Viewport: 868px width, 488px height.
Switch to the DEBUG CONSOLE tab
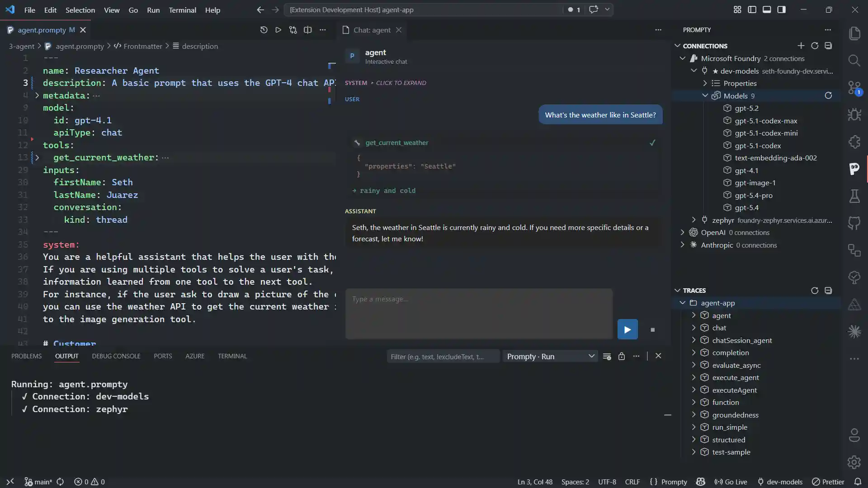click(116, 356)
